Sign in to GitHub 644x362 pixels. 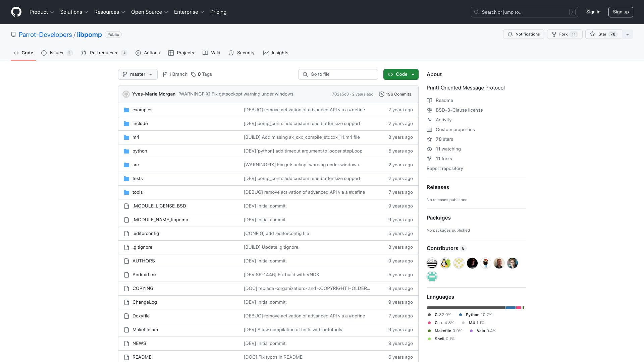point(593,12)
